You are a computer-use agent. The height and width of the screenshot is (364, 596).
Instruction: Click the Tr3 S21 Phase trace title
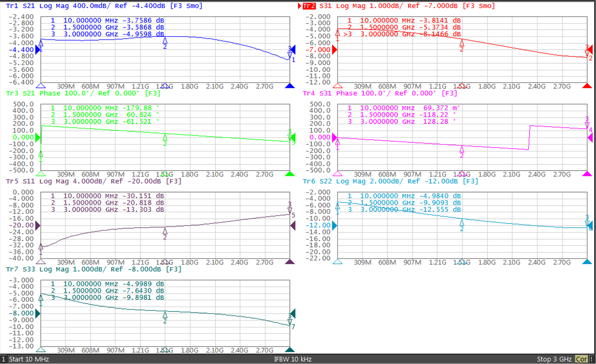[x=83, y=93]
